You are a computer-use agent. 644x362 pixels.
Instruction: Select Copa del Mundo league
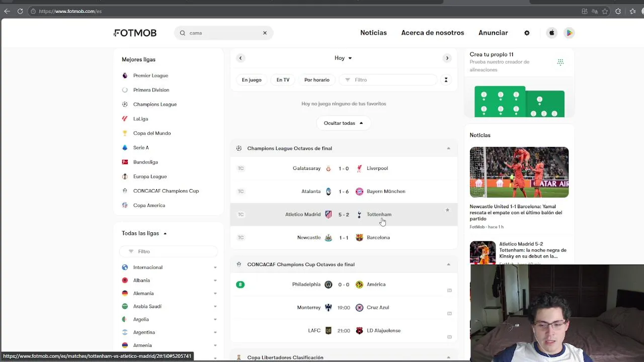click(x=152, y=133)
